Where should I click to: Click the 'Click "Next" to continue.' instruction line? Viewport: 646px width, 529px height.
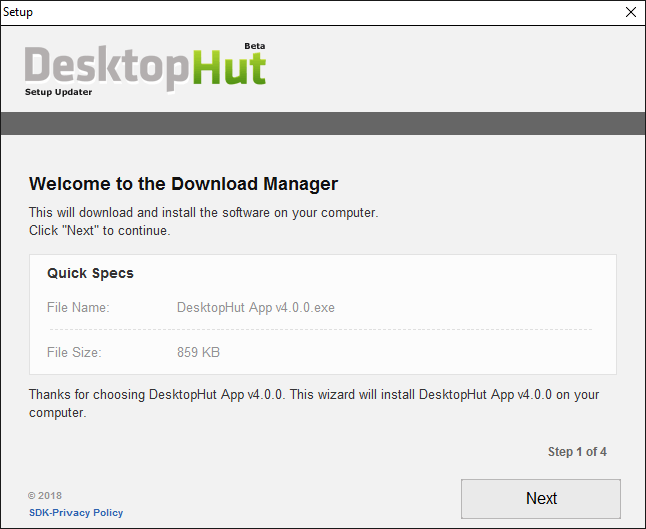coord(100,230)
